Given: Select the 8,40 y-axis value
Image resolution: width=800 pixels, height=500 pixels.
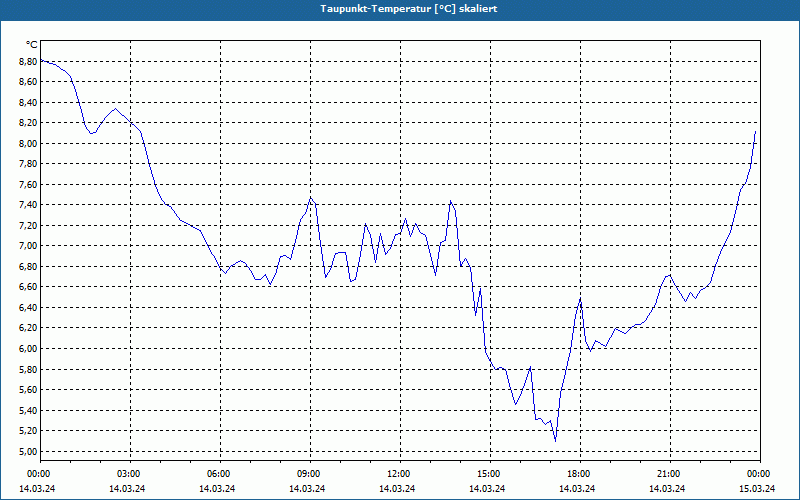Looking at the screenshot, I should (28, 103).
